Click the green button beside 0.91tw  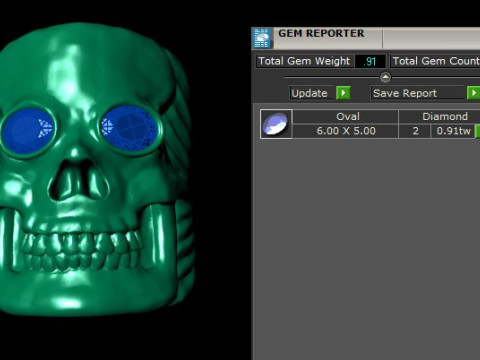(478, 131)
